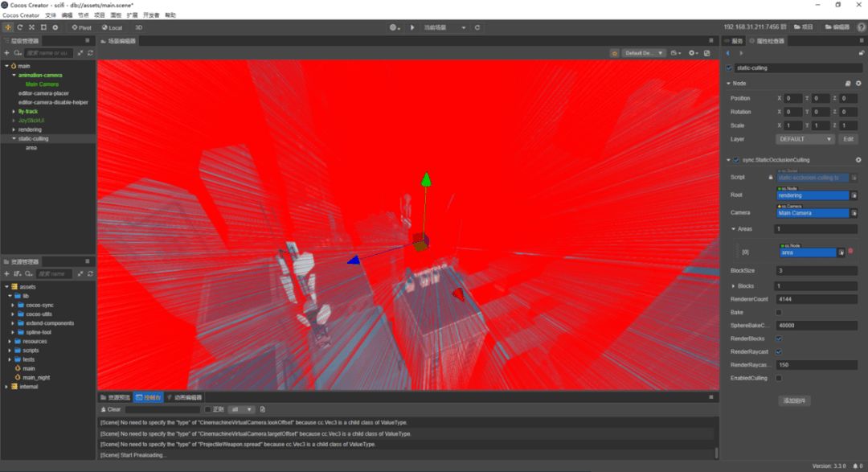This screenshot has width=868, height=472.
Task: Open the Cocos Creator menu
Action: tap(21, 15)
